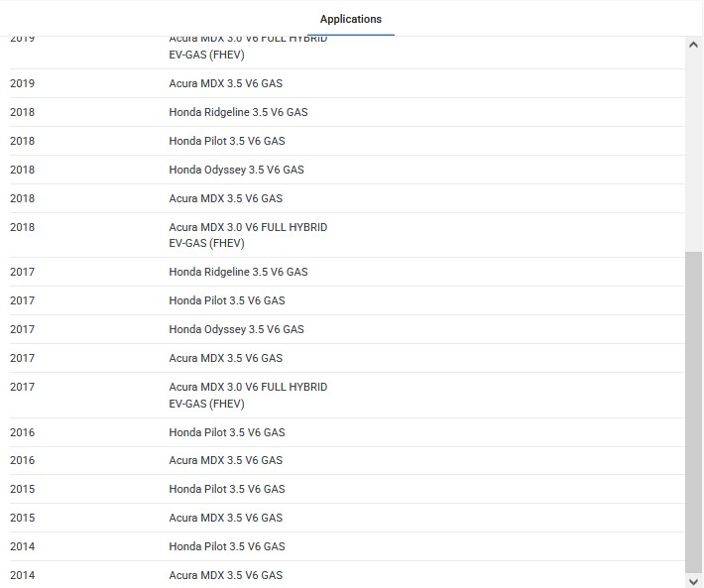The width and height of the screenshot is (704, 588).
Task: Select the 2018 Honda Ridgeline 3.5 V6 GAS row
Action: coord(347,112)
